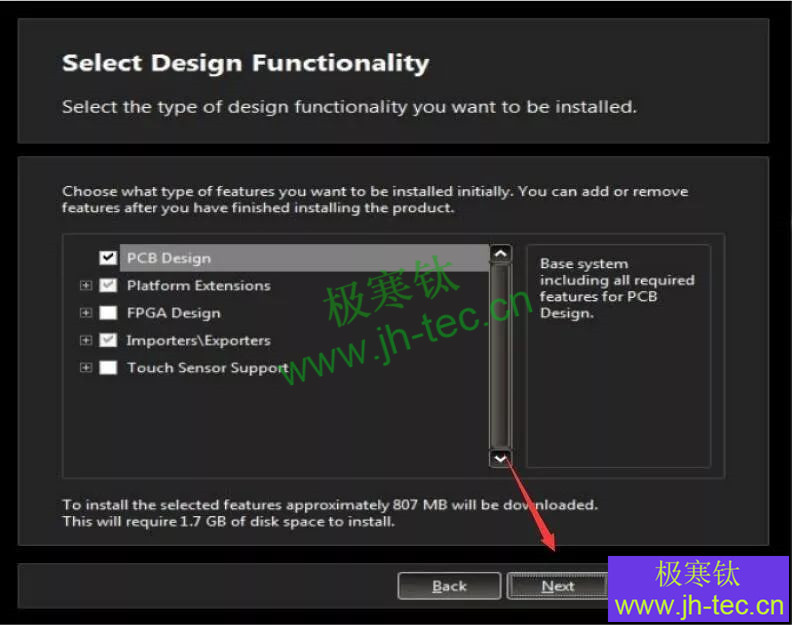Toggle the Importers\Exporters checkbox
The height and width of the screenshot is (625, 792).
pos(108,340)
